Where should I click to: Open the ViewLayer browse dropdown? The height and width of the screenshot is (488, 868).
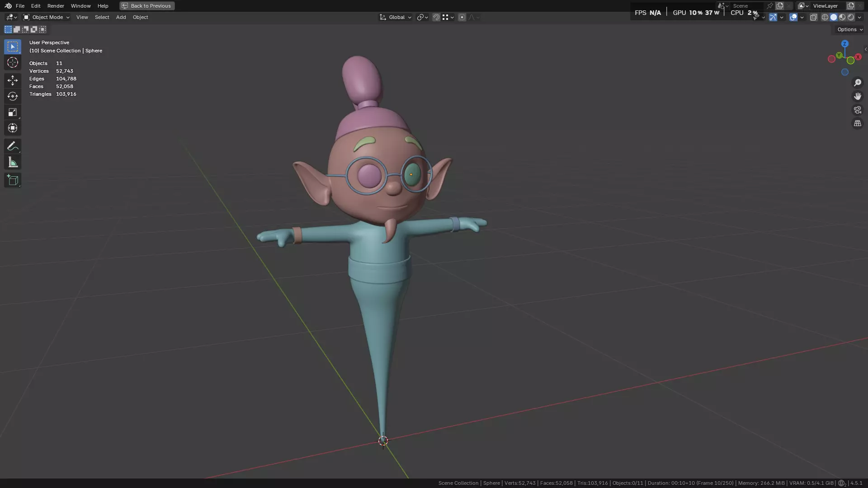(803, 6)
